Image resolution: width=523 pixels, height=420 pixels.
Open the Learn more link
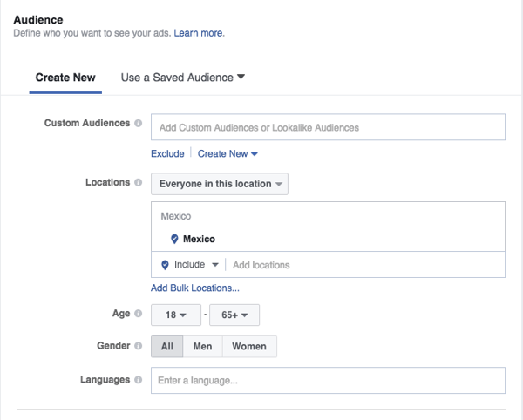coord(199,33)
